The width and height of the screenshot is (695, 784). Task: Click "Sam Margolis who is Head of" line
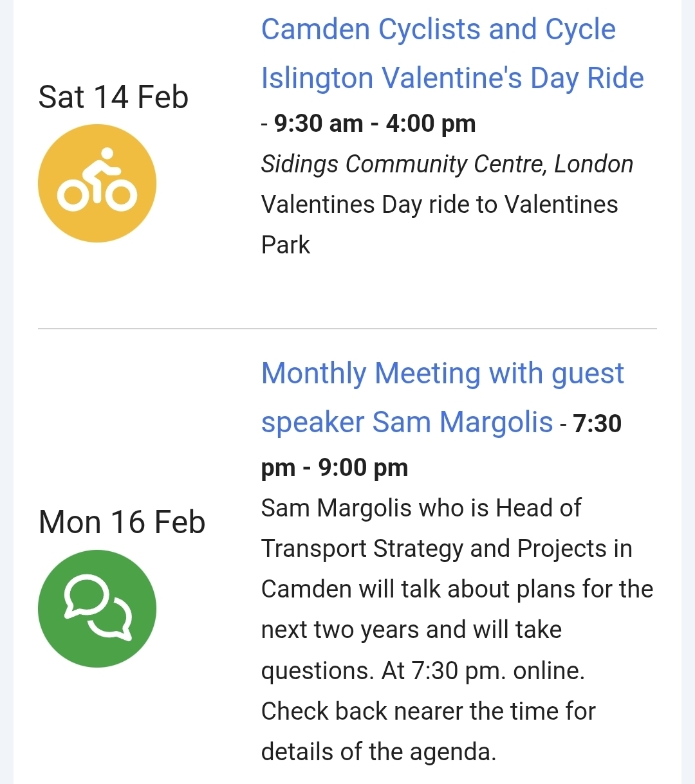pos(421,508)
